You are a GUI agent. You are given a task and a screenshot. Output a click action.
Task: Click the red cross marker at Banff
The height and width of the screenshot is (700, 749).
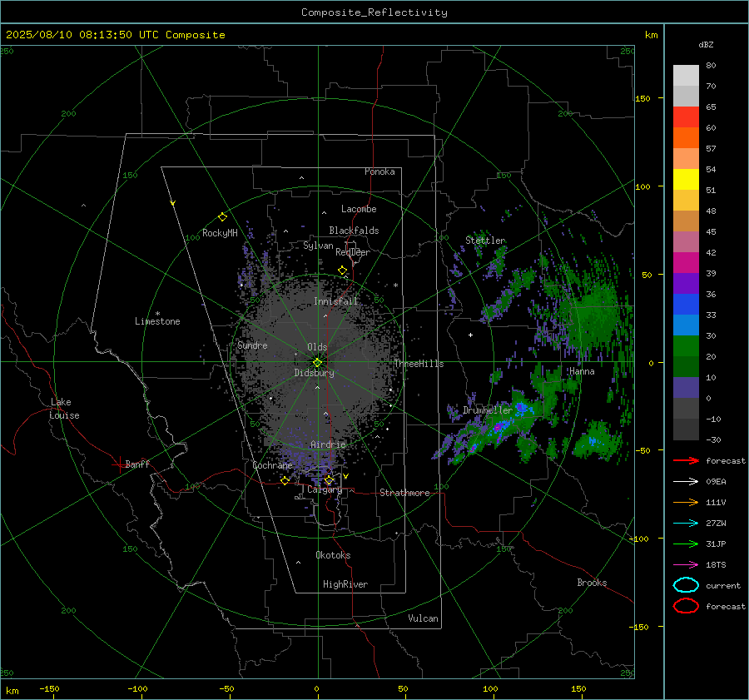pyautogui.click(x=119, y=464)
